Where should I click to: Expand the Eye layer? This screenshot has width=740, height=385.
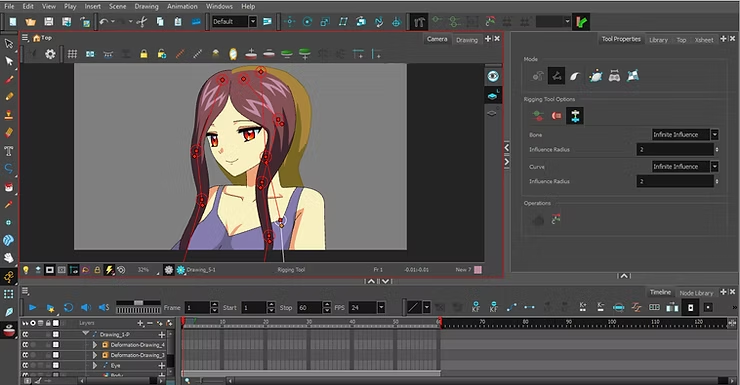(x=95, y=366)
